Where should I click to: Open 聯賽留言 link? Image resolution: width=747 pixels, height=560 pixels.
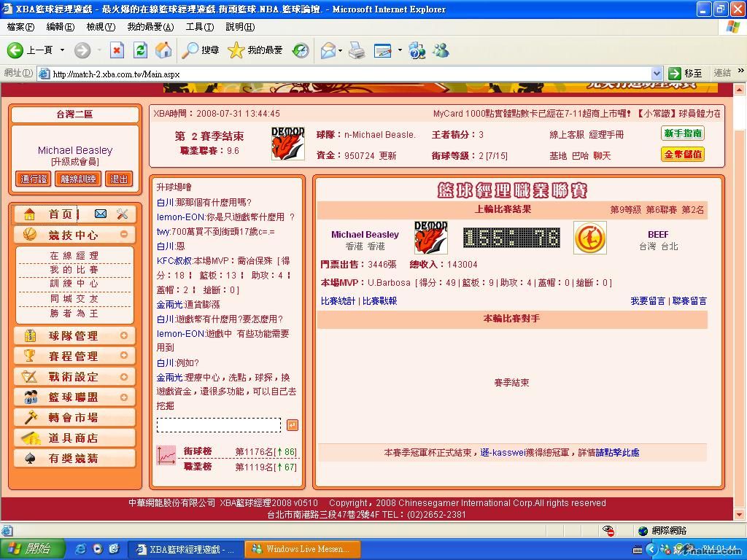pos(689,301)
